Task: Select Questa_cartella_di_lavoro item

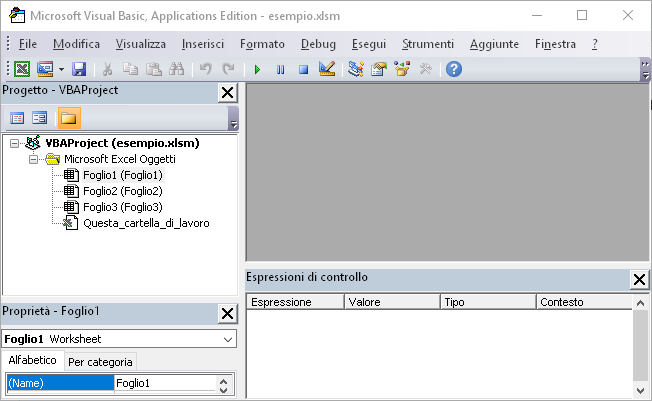Action: click(146, 223)
